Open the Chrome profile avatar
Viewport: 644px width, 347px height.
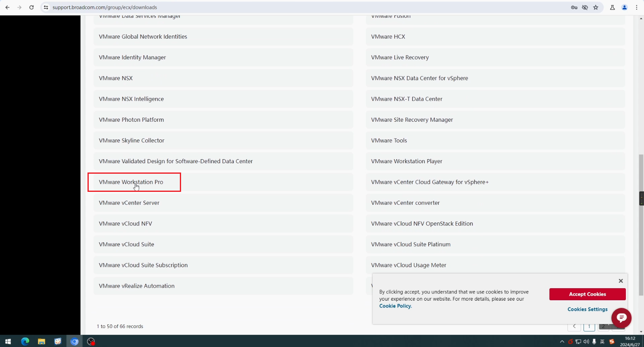(x=625, y=7)
